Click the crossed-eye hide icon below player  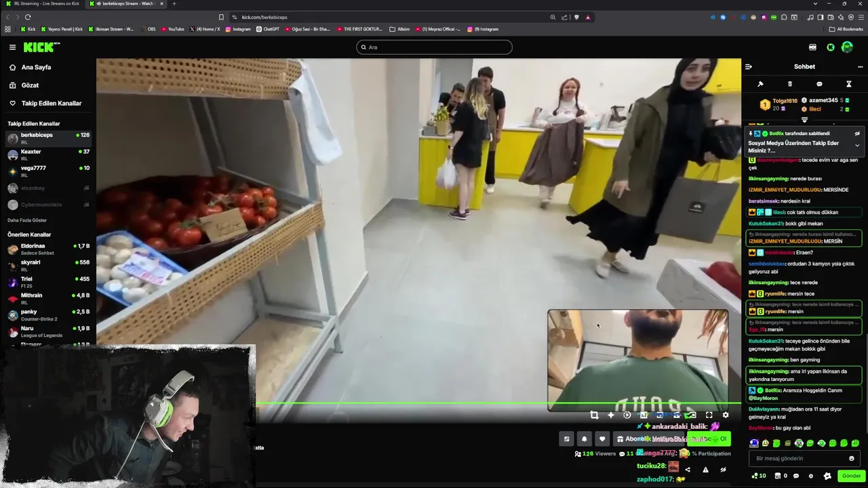723,469
